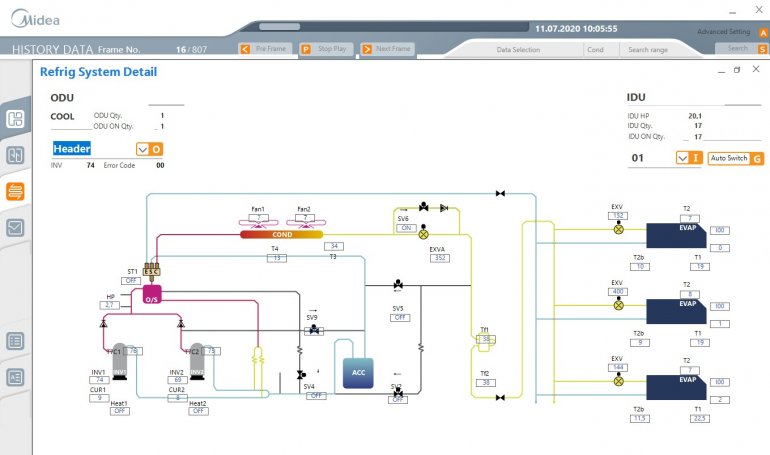Expand the IDU 01 selector dropdown

(682, 158)
